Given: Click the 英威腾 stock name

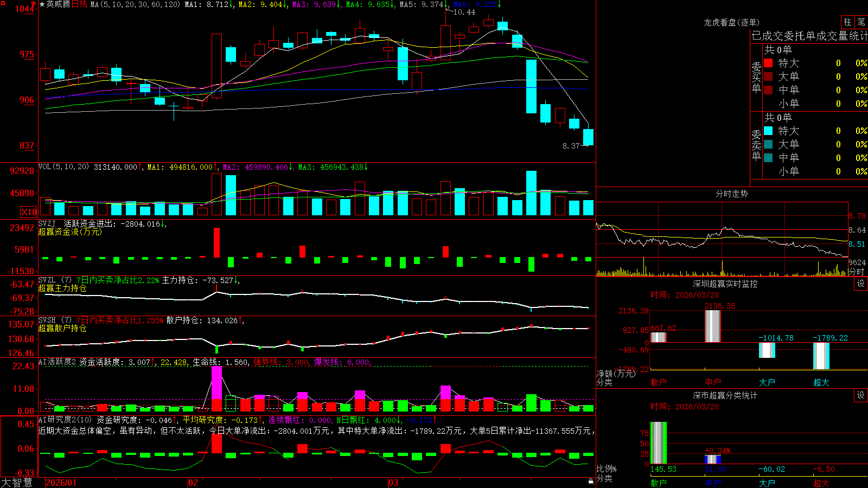Looking at the screenshot, I should pos(58,4).
